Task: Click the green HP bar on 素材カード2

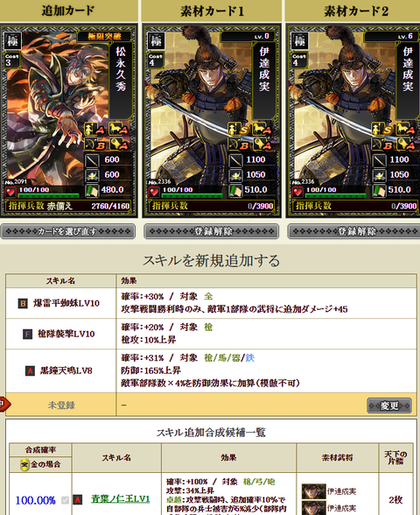Action: click(x=335, y=196)
